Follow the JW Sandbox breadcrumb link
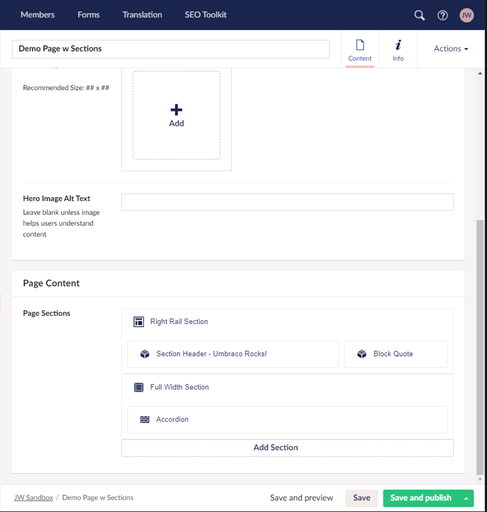The height and width of the screenshot is (512, 487). (x=33, y=498)
